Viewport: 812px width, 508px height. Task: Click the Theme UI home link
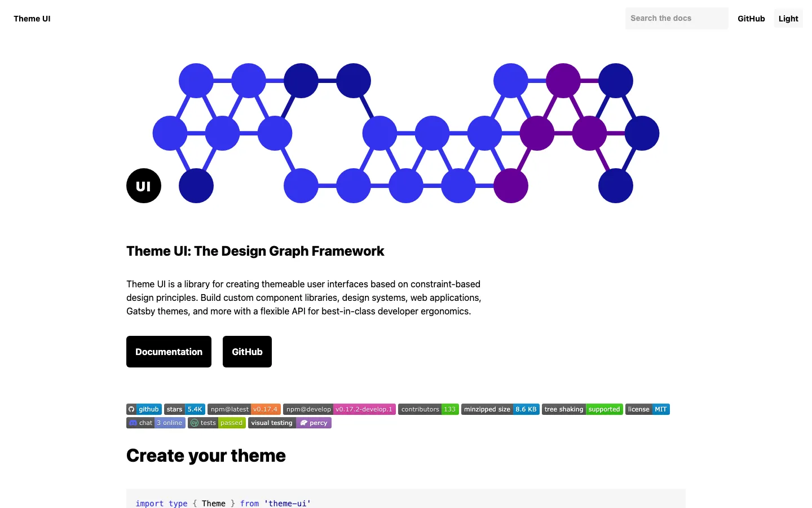pos(32,19)
